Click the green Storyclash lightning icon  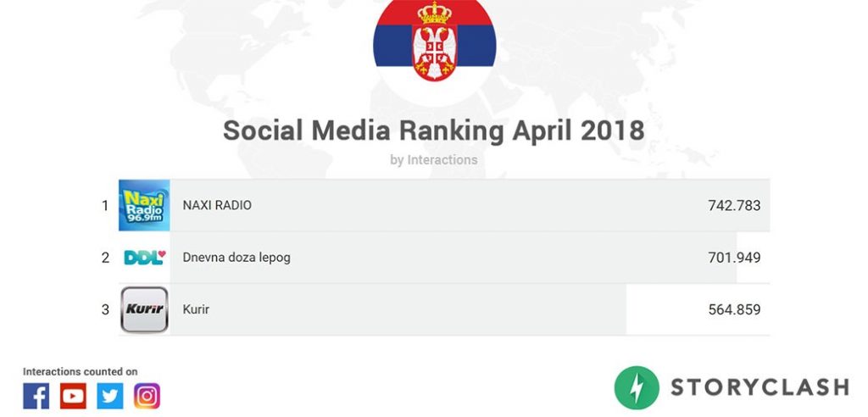pos(637,387)
